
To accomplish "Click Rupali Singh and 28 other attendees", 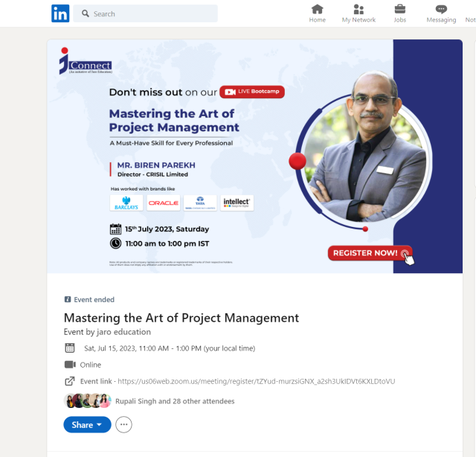I will [x=175, y=401].
